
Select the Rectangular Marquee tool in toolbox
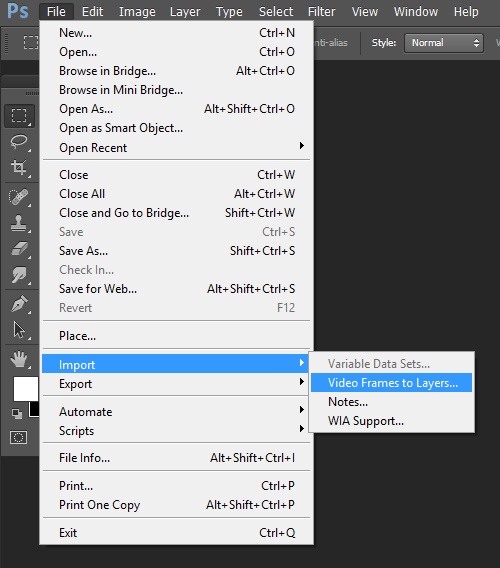[x=20, y=116]
